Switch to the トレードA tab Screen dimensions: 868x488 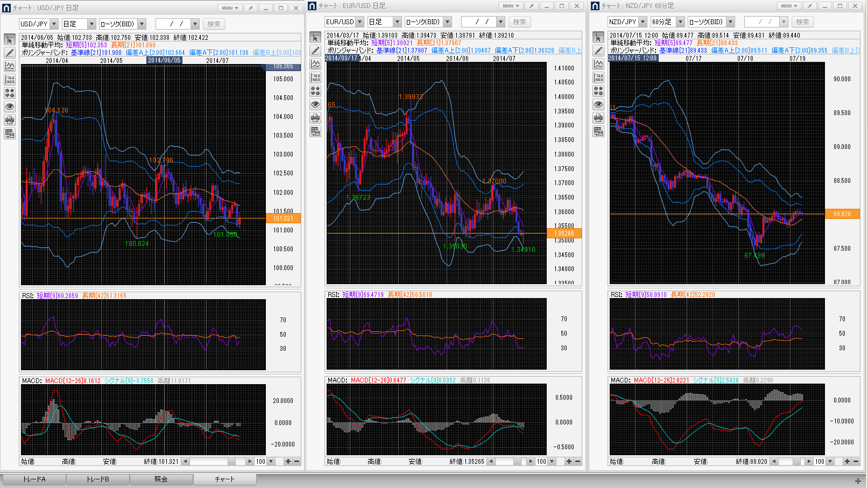(x=34, y=479)
